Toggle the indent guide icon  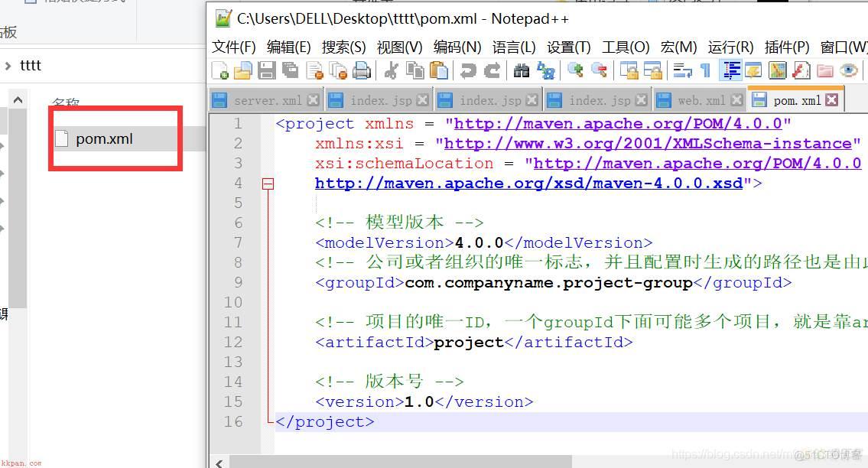point(730,70)
